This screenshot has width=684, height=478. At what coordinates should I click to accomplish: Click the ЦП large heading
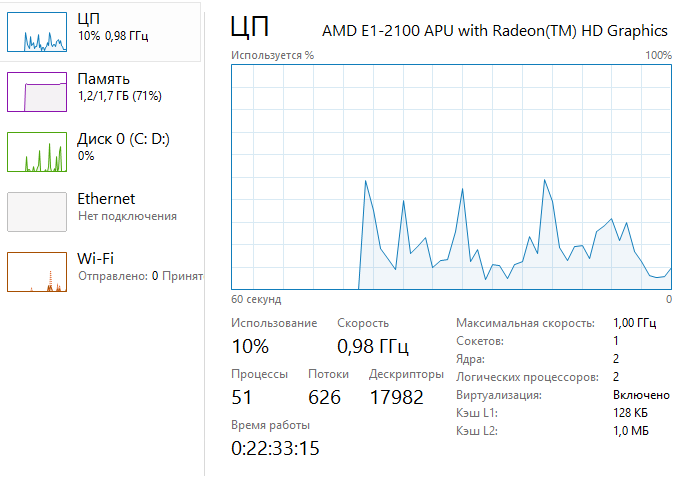coord(250,26)
